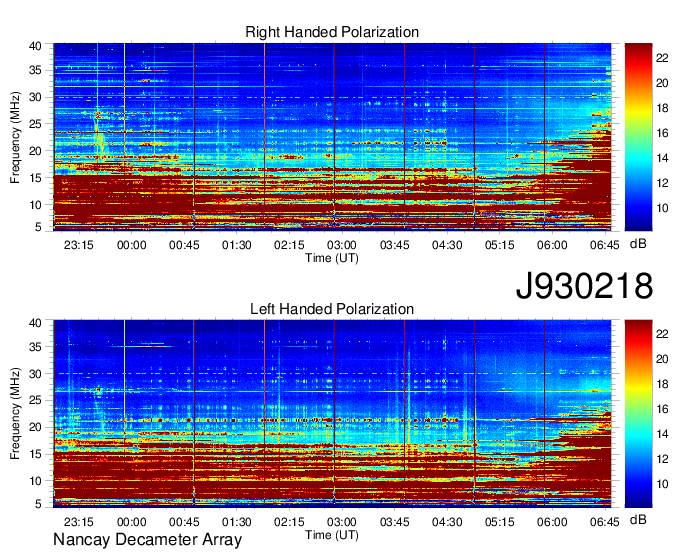Click the J930218 observation label

[584, 286]
